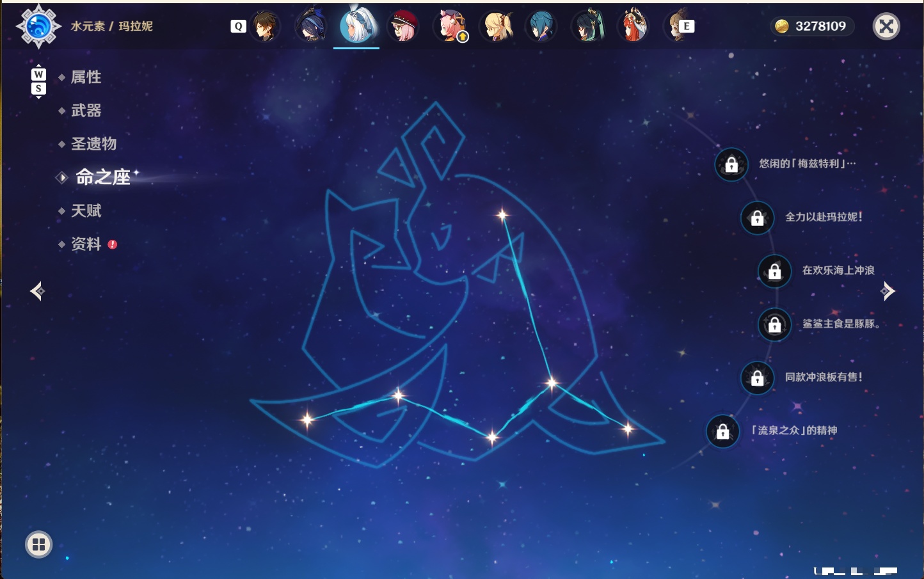Open the Hydro element emblem icon
This screenshot has width=924, height=579.
point(38,26)
